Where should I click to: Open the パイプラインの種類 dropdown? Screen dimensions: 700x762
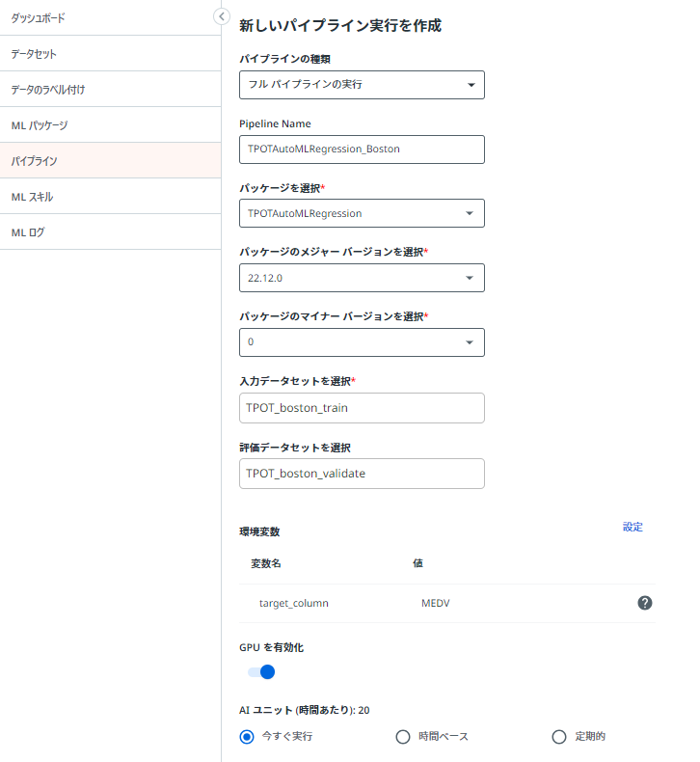pos(362,85)
